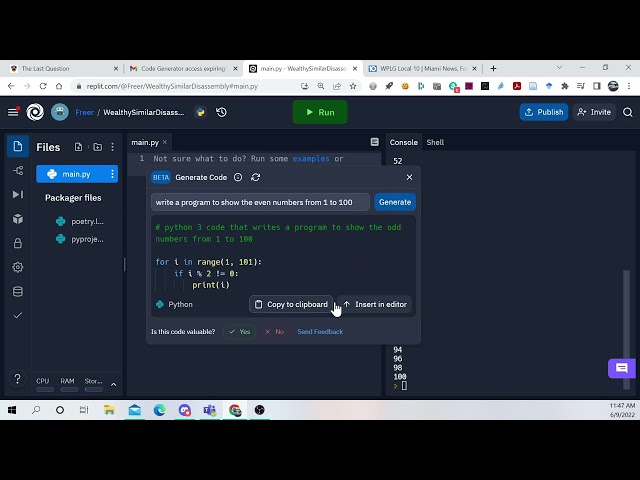This screenshot has width=640, height=480.
Task: Click the editor layout icon beside Console
Action: pyautogui.click(x=374, y=142)
